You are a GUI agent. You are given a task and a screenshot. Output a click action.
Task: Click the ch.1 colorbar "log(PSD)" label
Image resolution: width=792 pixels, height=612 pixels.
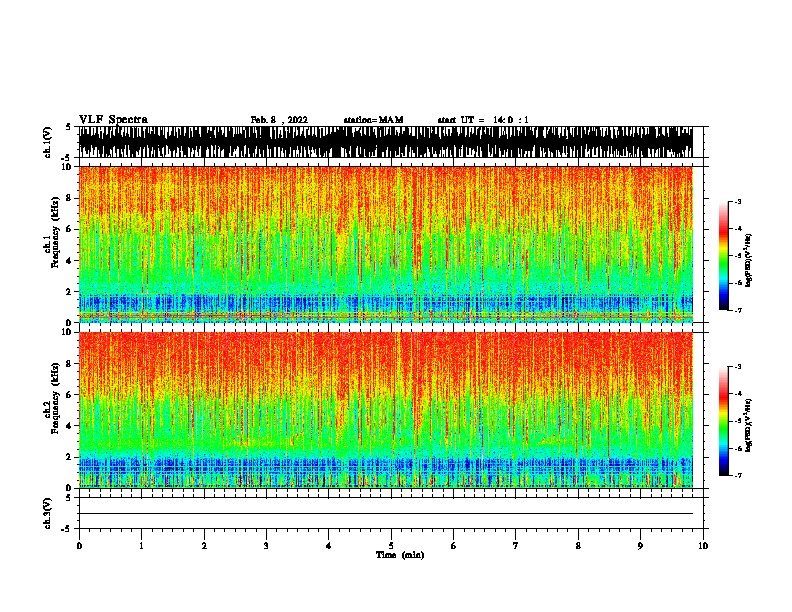pos(748,260)
